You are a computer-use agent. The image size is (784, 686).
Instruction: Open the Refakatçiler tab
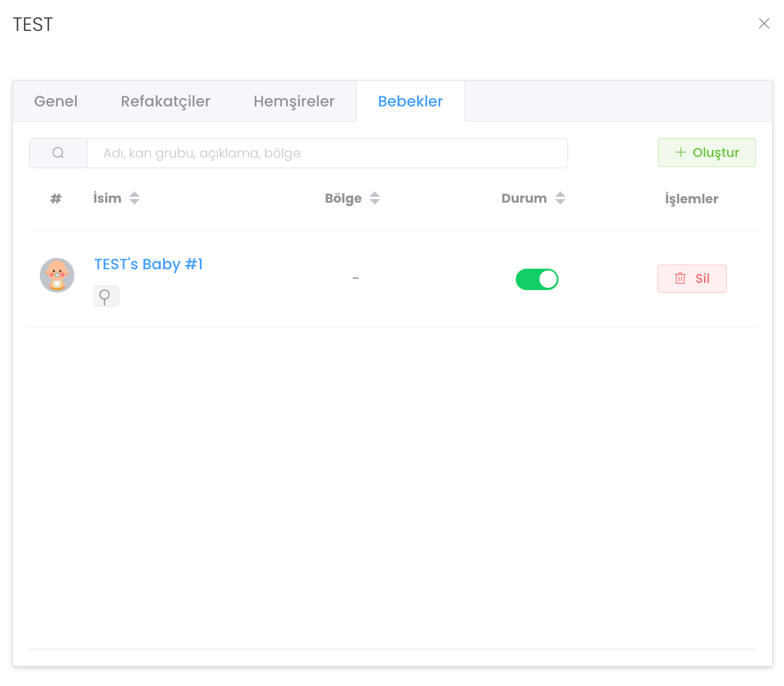[165, 102]
